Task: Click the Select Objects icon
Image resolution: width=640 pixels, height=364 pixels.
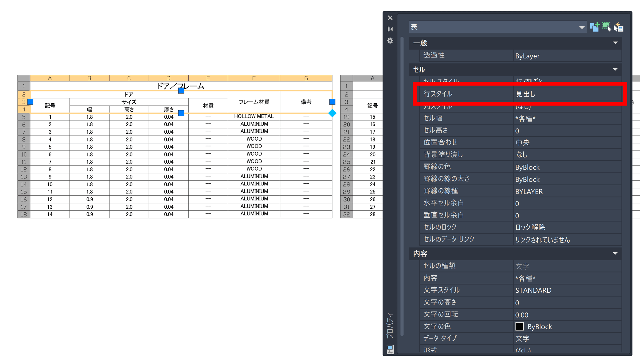Action: tap(606, 27)
